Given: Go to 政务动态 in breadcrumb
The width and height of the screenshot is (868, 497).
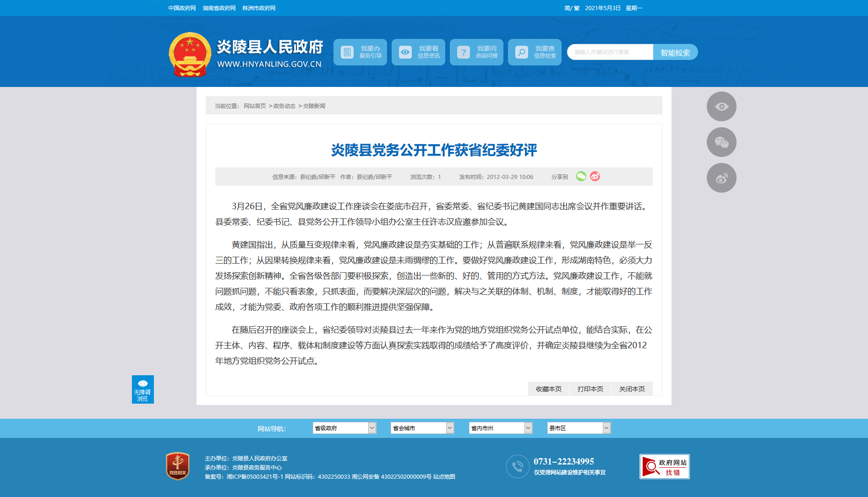Looking at the screenshot, I should [284, 106].
